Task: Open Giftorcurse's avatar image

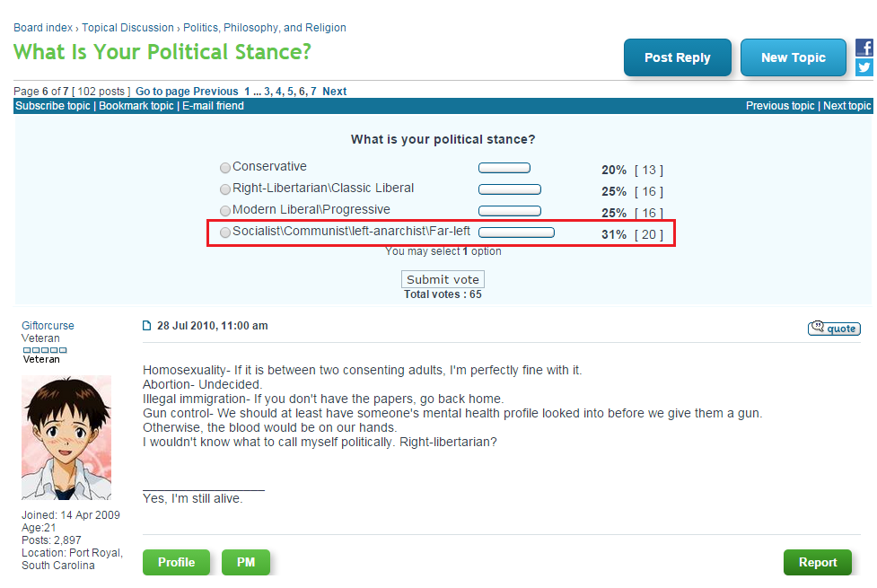Action: [66, 437]
